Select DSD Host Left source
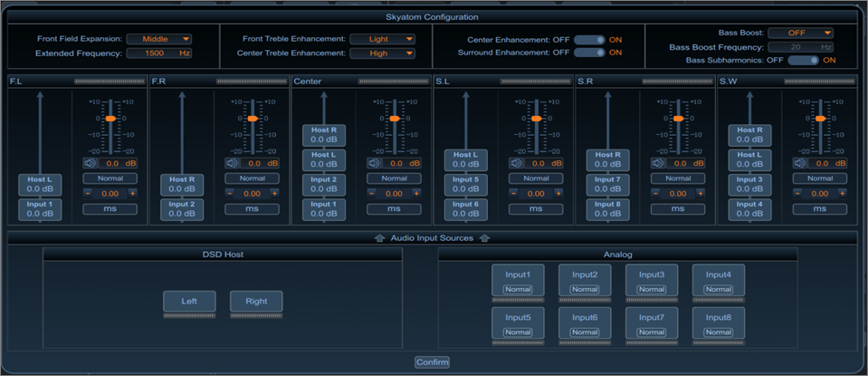Viewport: 868px width, 376px height. (x=189, y=301)
